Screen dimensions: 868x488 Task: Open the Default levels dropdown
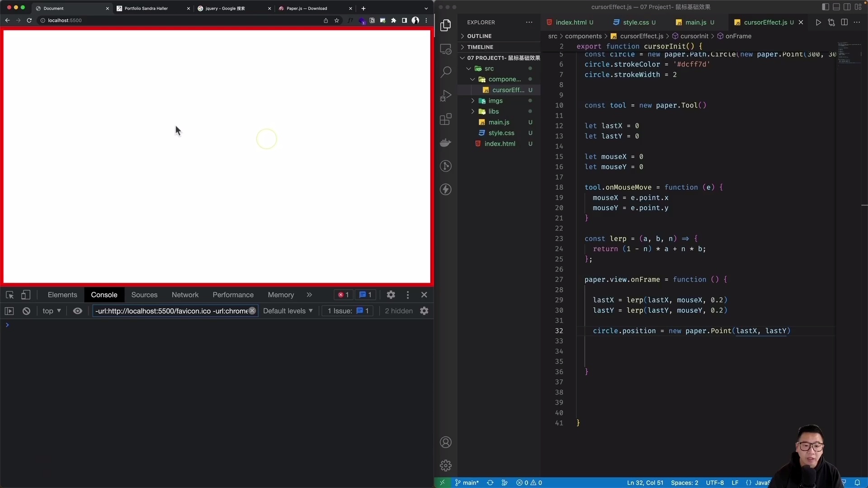[x=288, y=311]
